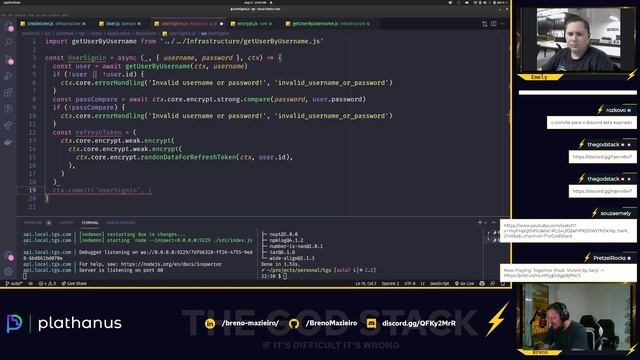Click the LF end-of-line indicator

pyautogui.click(x=422, y=283)
